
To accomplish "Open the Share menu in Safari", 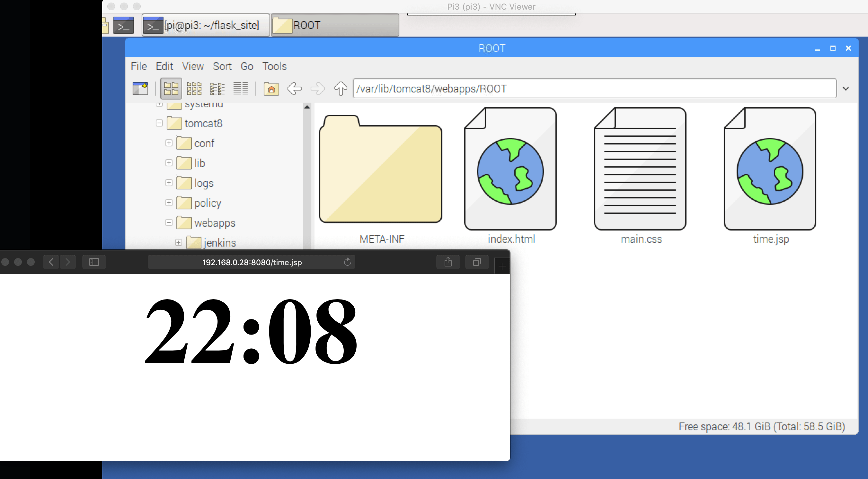I will click(x=448, y=262).
